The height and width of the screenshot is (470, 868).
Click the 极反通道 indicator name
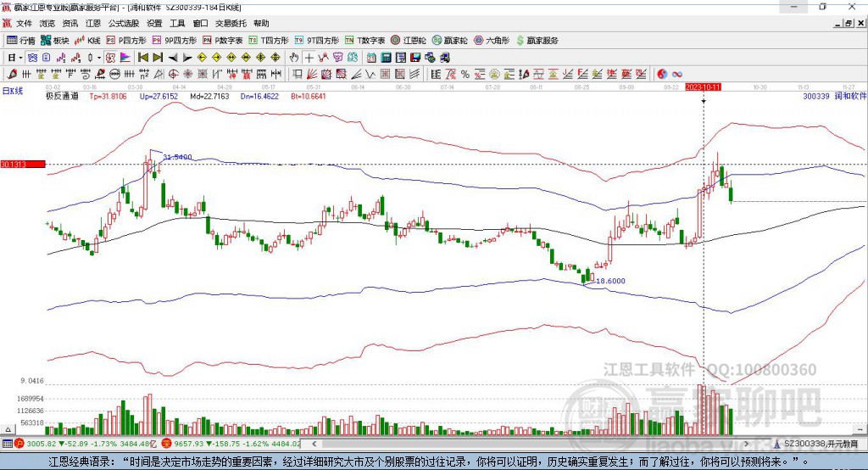coord(62,97)
